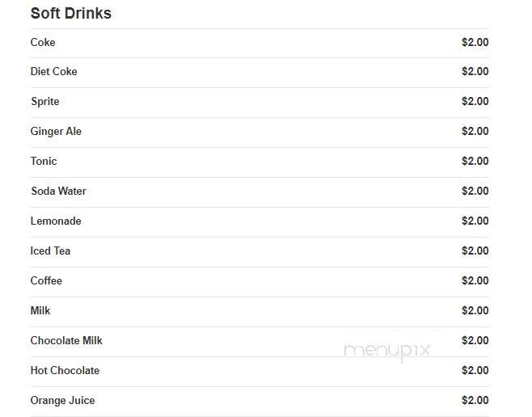Click the Hot Chocolate item

point(65,370)
